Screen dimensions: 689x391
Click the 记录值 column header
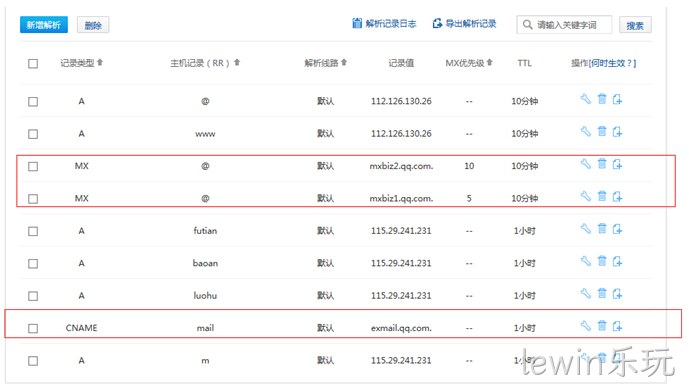coord(401,63)
